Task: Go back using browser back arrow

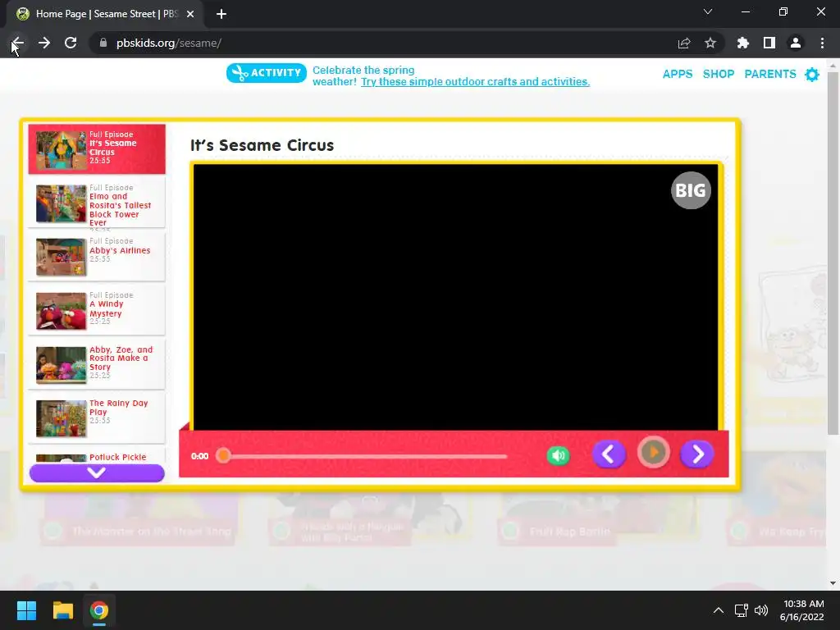Action: tap(18, 43)
